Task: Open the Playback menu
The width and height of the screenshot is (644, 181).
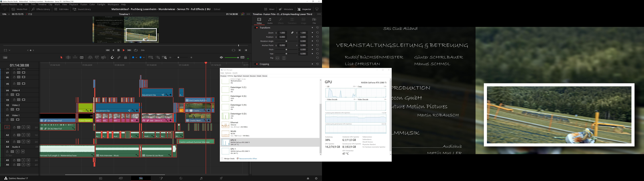Action: point(74,5)
